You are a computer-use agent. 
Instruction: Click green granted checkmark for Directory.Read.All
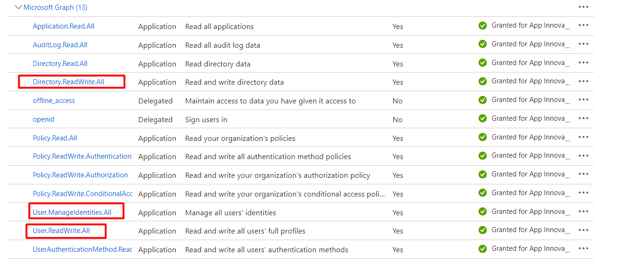(x=483, y=63)
